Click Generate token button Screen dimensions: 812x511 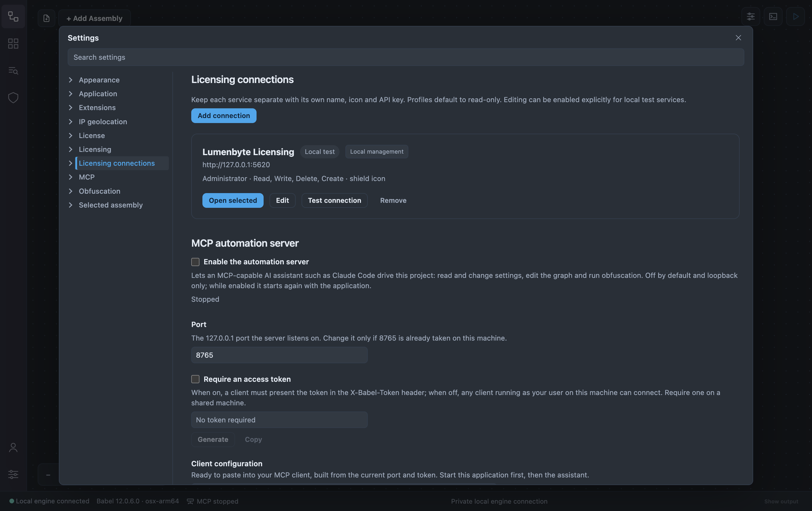[213, 439]
